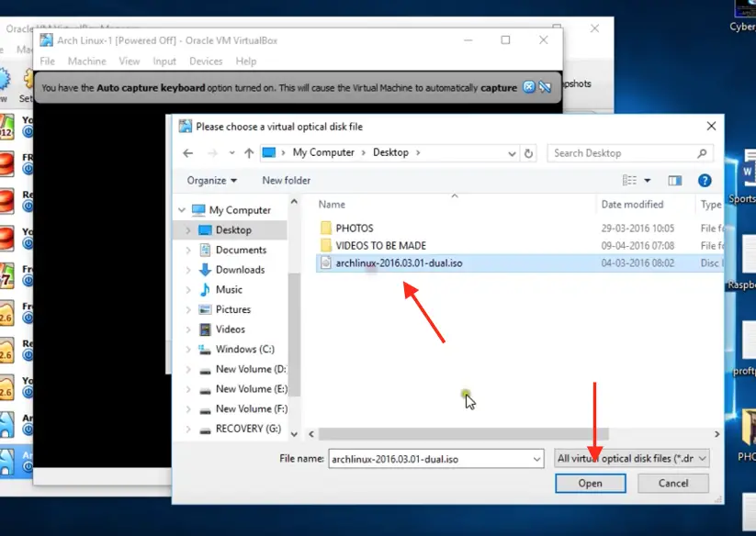The image size is (756, 536).
Task: Open Machine menu in Arch Linux-1 window
Action: pyautogui.click(x=86, y=61)
